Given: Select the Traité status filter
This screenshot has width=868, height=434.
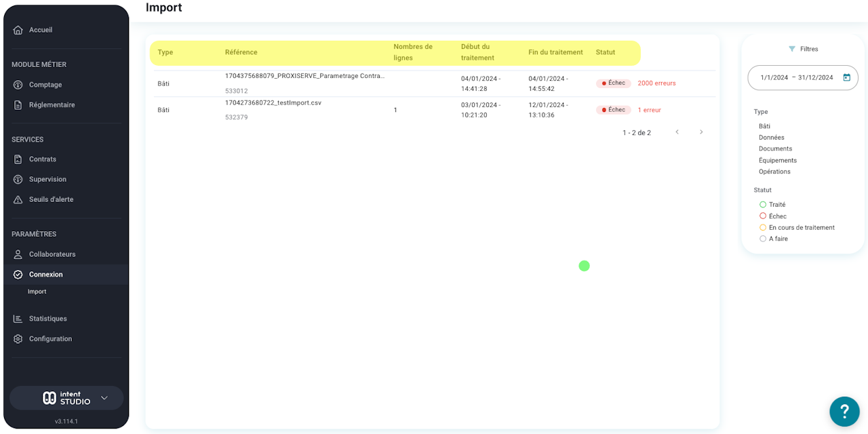Looking at the screenshot, I should pos(772,205).
